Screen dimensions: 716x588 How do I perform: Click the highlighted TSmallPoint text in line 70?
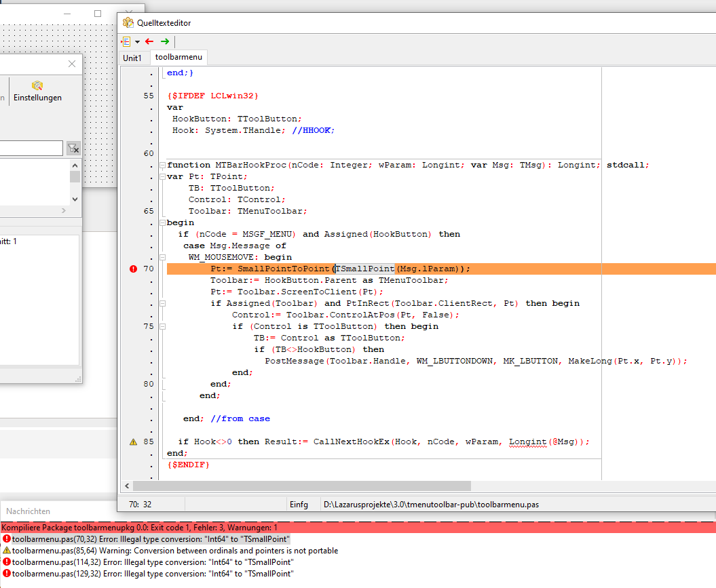coord(365,269)
